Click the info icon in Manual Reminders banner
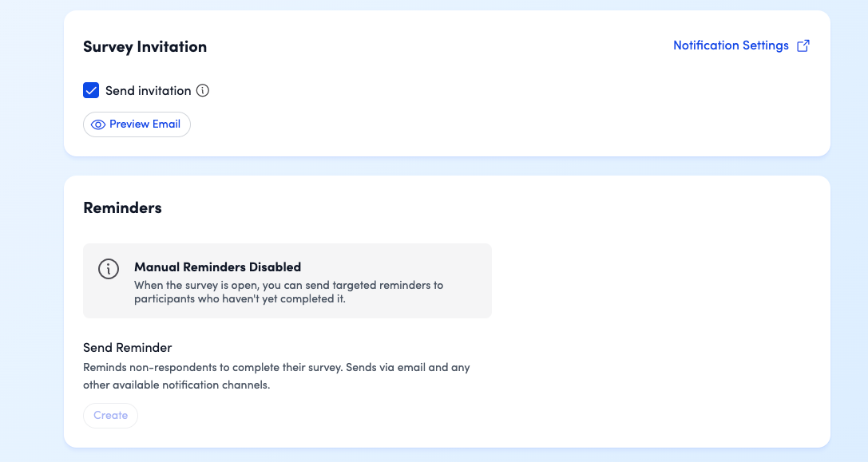 tap(109, 269)
